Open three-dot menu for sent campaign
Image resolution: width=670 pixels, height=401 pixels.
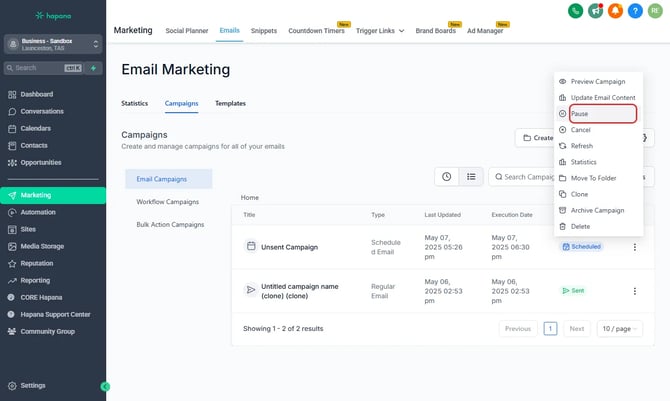coord(634,291)
